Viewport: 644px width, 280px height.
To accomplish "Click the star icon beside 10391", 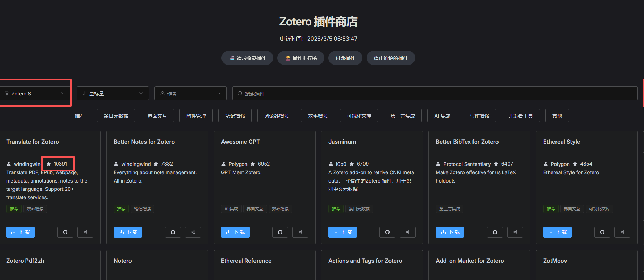I will [49, 164].
